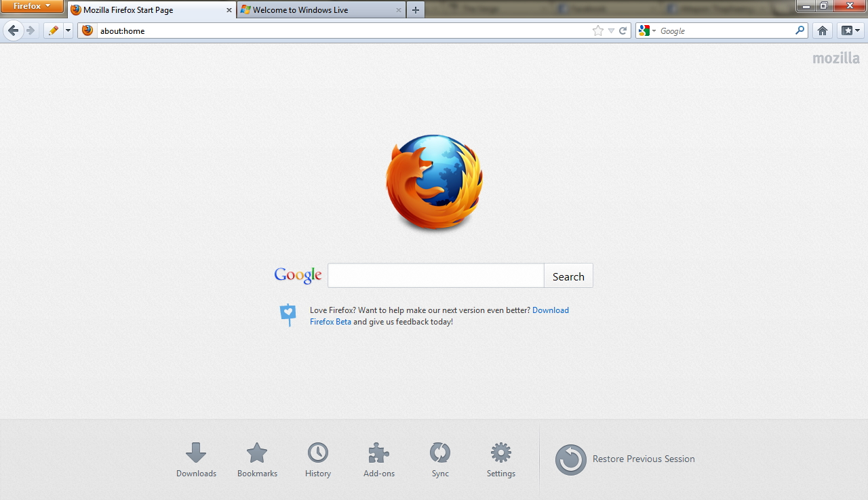Open the orange Firefox menu button
This screenshot has height=500, width=868.
coord(32,6)
